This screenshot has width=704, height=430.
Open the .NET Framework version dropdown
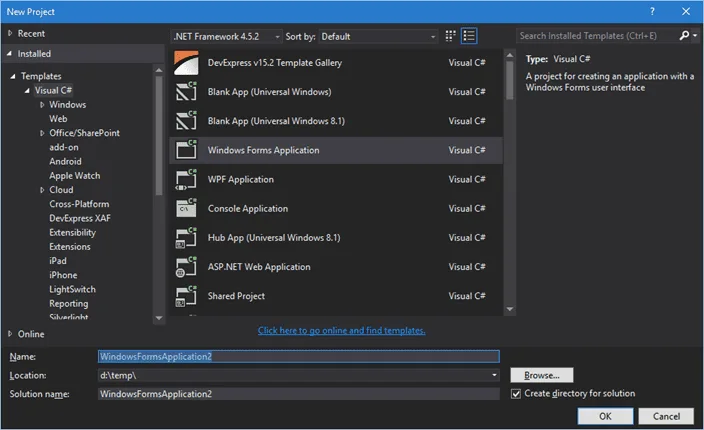coord(227,36)
